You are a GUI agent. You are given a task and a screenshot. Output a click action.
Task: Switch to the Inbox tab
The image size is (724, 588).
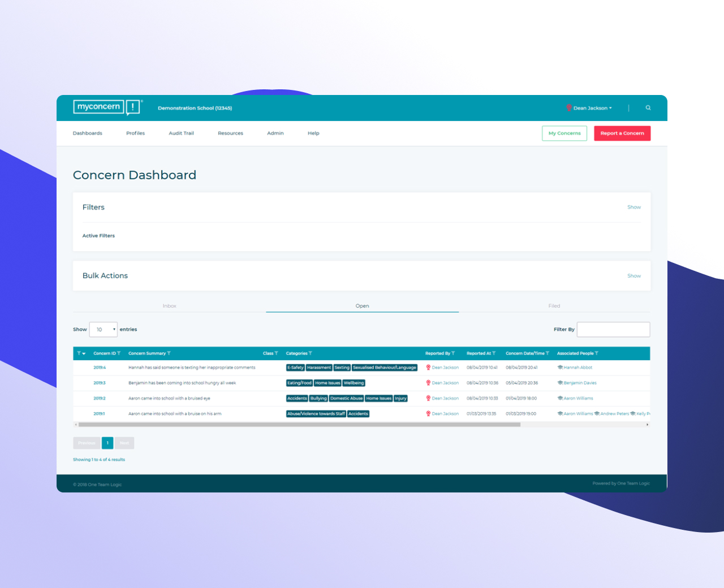[169, 306]
